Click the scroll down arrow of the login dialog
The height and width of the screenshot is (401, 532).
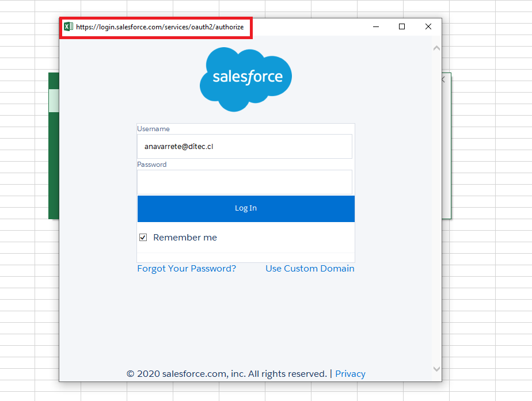436,369
